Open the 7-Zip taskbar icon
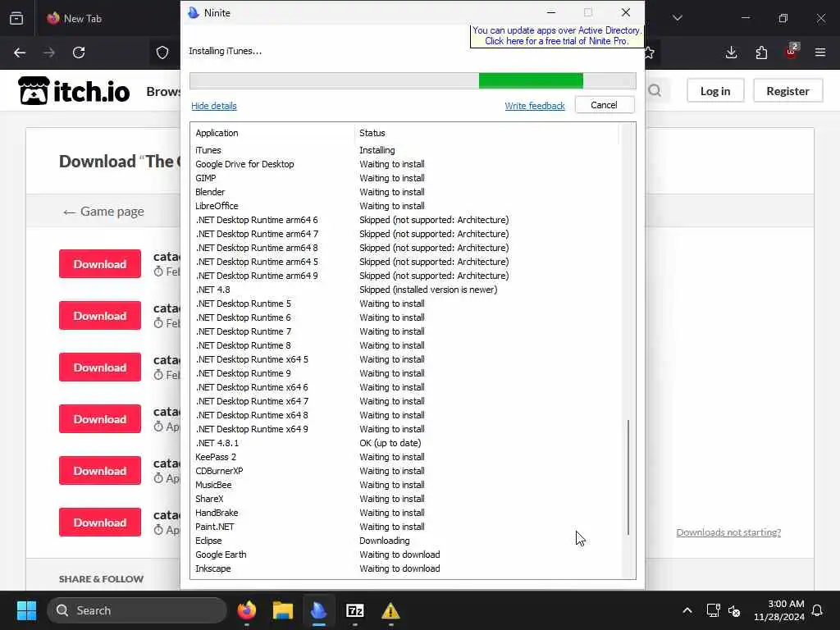 [x=354, y=610]
